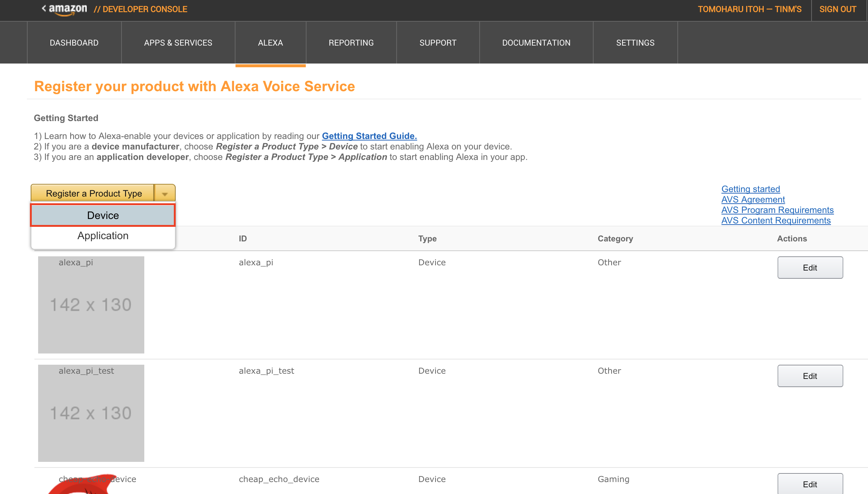Viewport: 868px width, 494px height.
Task: Click the Register a Product Type button
Action: (93, 193)
